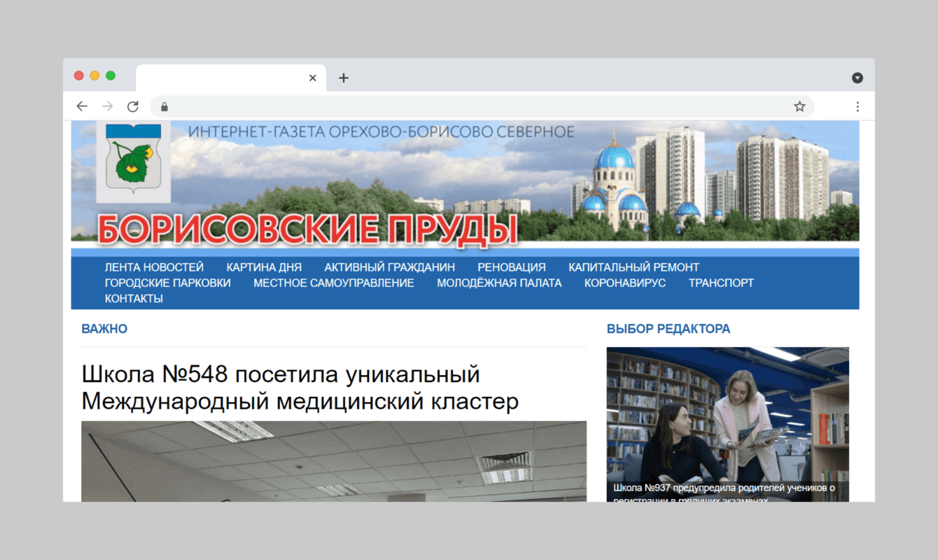938x560 pixels.
Task: Click the forward navigation arrow
Action: pos(107,106)
